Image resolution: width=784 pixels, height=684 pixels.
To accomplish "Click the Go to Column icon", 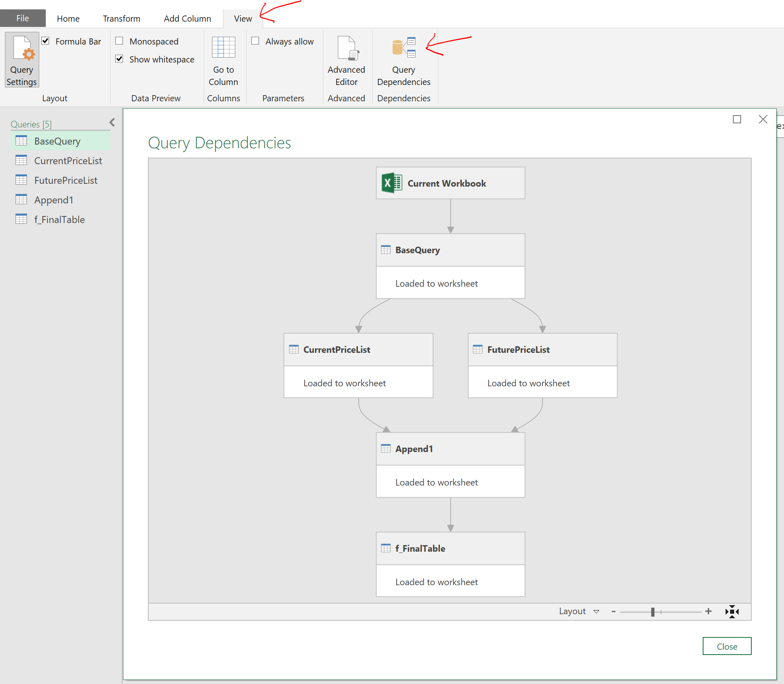I will tap(223, 48).
